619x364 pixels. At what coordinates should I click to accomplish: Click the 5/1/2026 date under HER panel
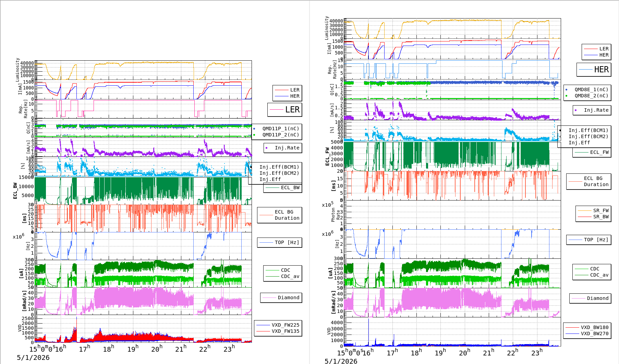pos(341,361)
